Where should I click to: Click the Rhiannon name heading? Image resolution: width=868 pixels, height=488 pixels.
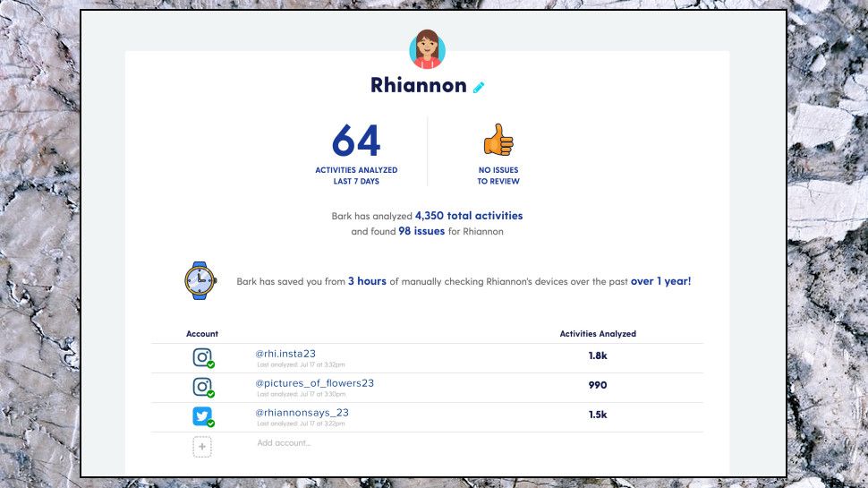(419, 85)
